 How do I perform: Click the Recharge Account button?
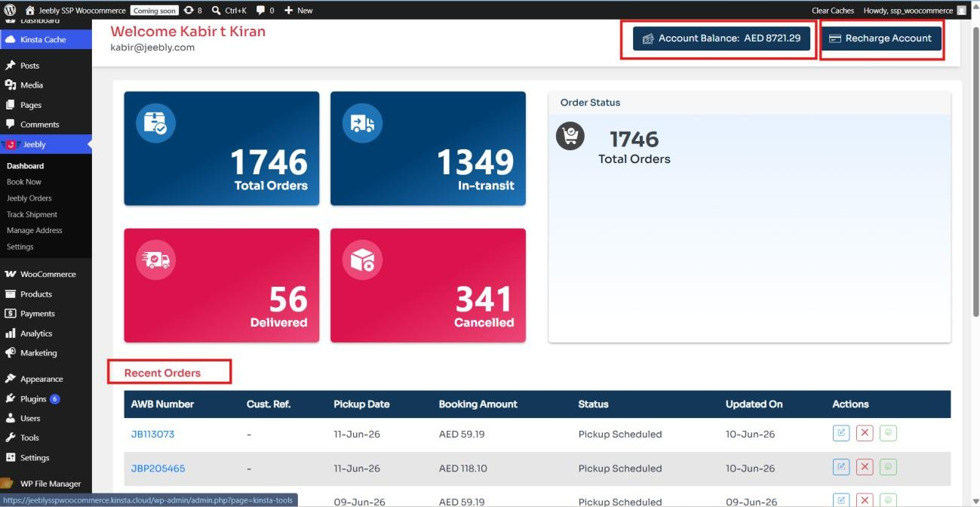(881, 38)
